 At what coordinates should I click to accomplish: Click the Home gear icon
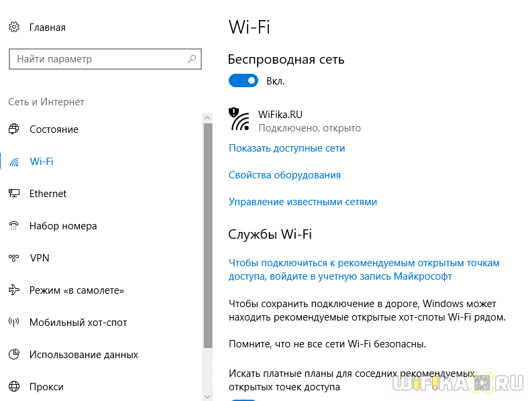(14, 27)
